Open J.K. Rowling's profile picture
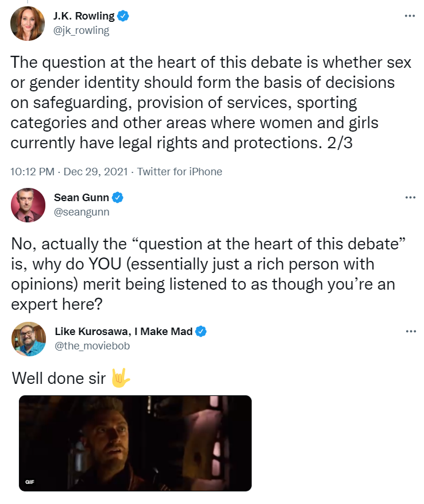Image resolution: width=424 pixels, height=504 pixels. 28,24
